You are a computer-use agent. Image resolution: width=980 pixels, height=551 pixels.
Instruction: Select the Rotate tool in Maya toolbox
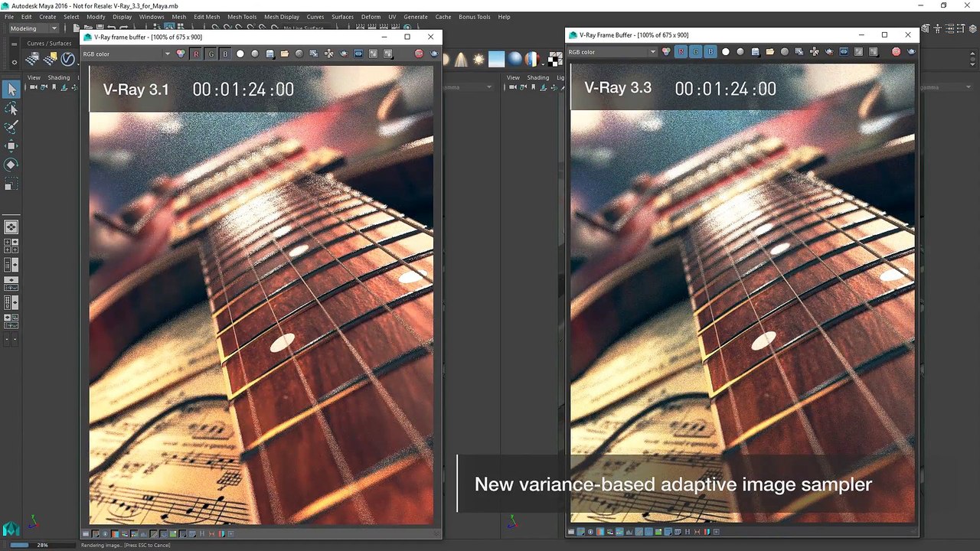coord(11,165)
